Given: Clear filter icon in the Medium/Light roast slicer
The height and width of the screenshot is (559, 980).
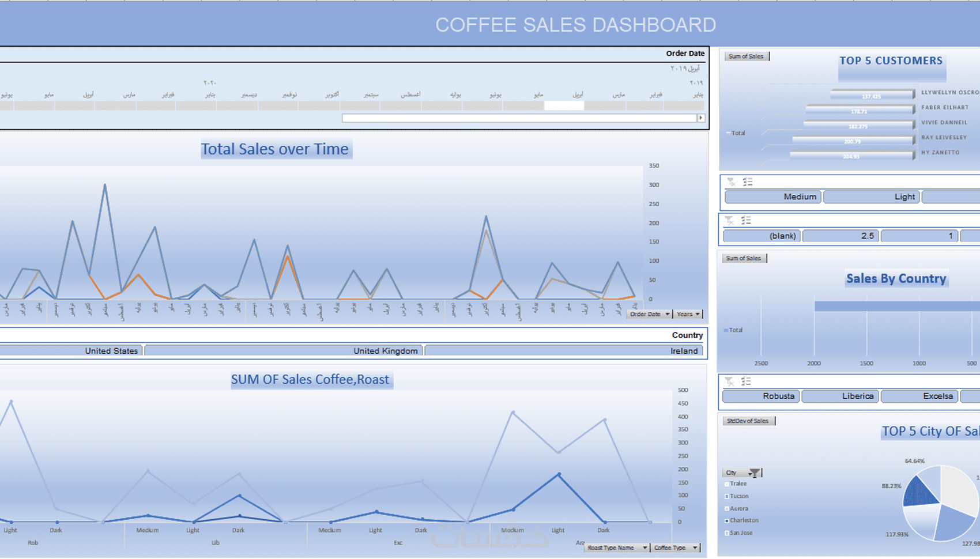Looking at the screenshot, I should (x=731, y=182).
